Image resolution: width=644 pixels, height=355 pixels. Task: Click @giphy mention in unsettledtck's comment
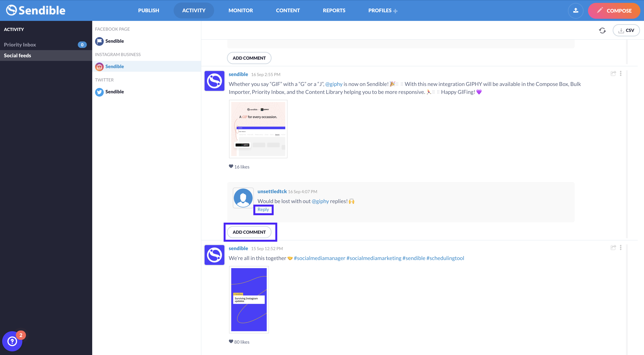320,201
